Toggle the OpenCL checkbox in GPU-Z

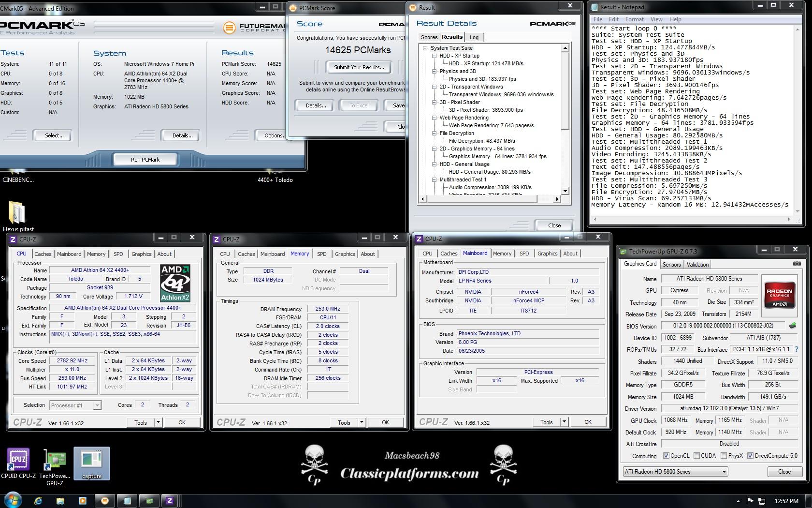click(x=666, y=456)
